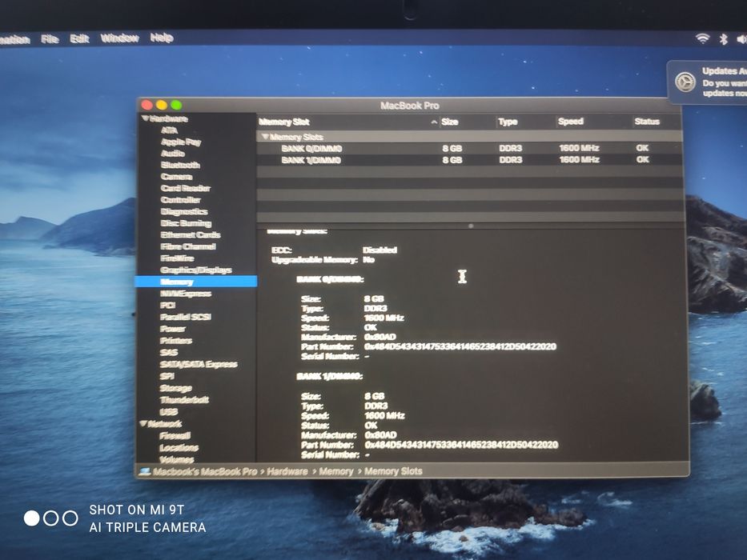Click the BANK 1/DIMM0 part number value
Image resolution: width=747 pixels, height=560 pixels.
tap(461, 445)
